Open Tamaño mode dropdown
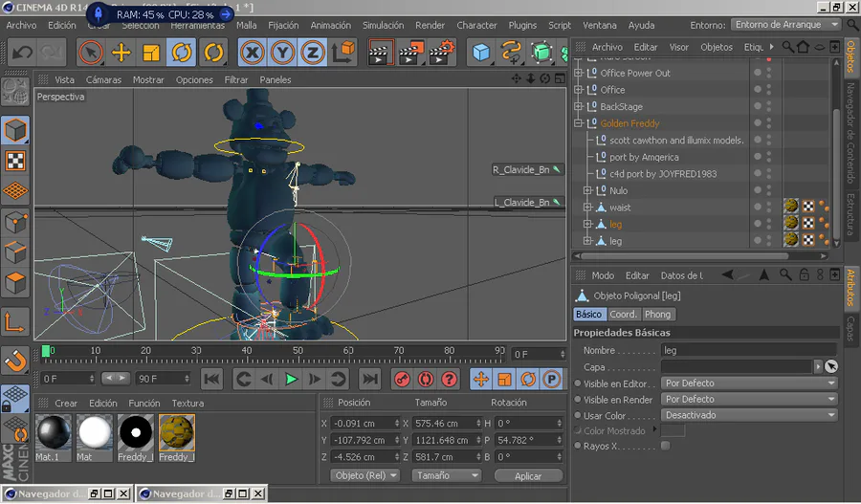The height and width of the screenshot is (504, 861). point(446,475)
